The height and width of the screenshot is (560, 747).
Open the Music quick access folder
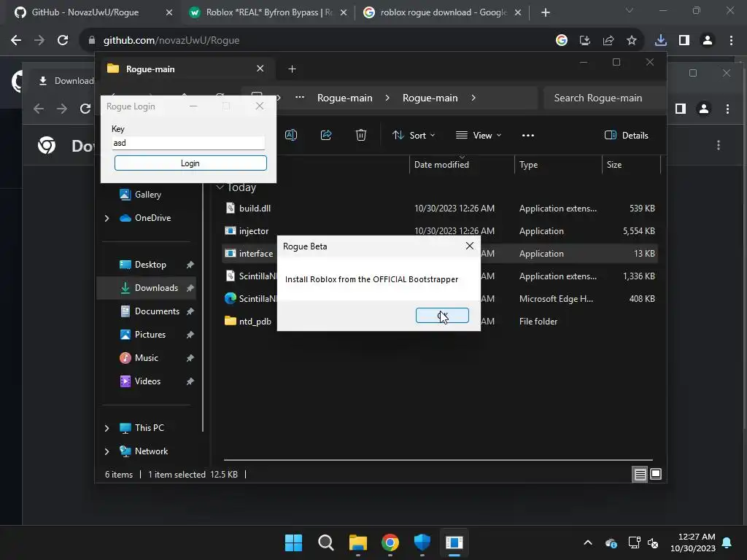click(x=146, y=358)
